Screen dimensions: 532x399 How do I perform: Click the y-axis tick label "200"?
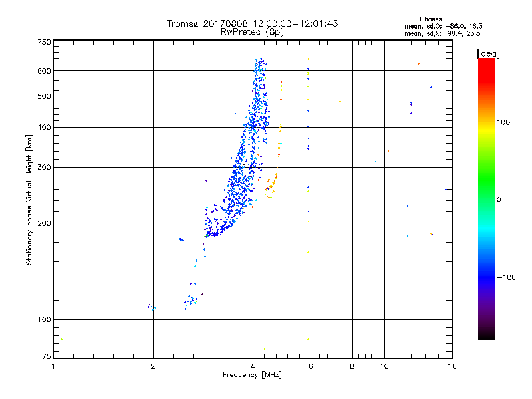click(44, 223)
